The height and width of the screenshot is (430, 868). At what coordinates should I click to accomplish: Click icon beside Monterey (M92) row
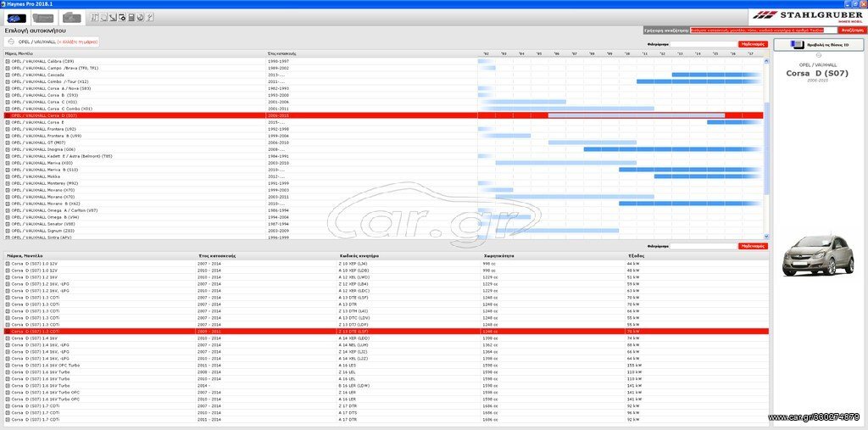pos(7,183)
